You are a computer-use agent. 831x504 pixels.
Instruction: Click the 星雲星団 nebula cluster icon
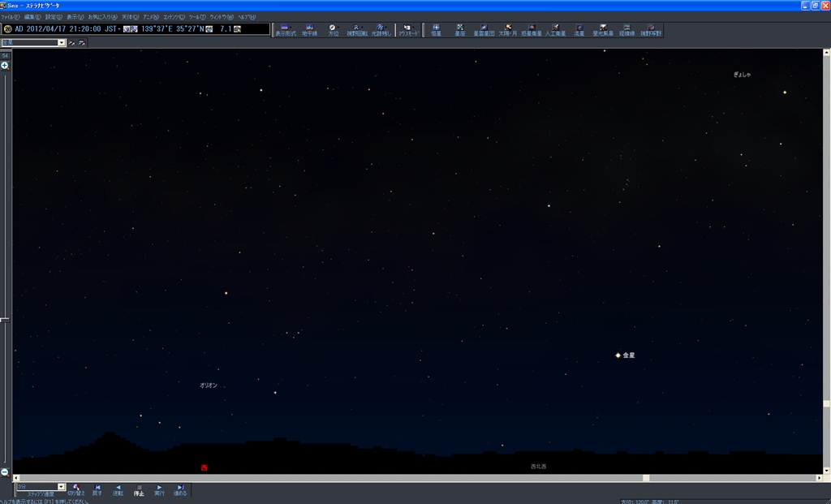484,29
